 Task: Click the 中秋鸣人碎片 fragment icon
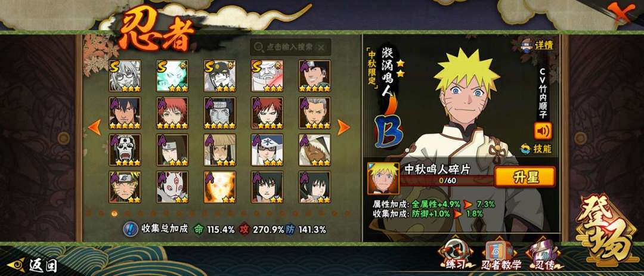click(x=383, y=178)
